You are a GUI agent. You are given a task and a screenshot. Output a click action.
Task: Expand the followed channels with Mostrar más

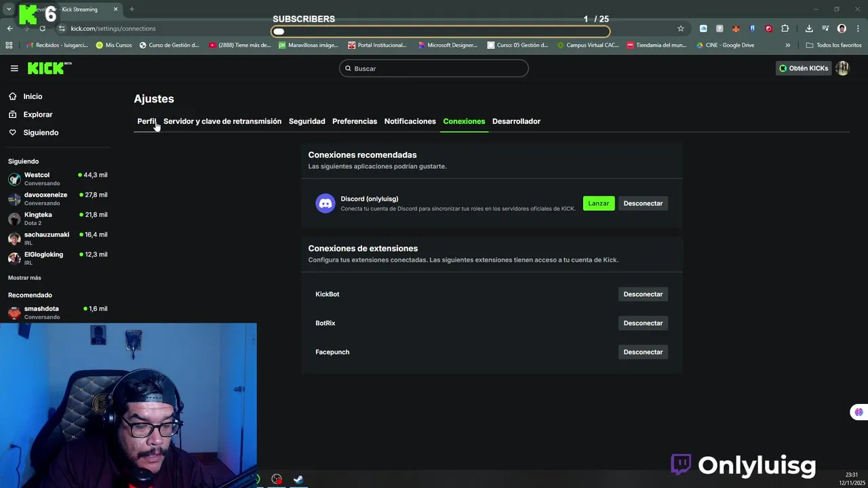coord(24,278)
